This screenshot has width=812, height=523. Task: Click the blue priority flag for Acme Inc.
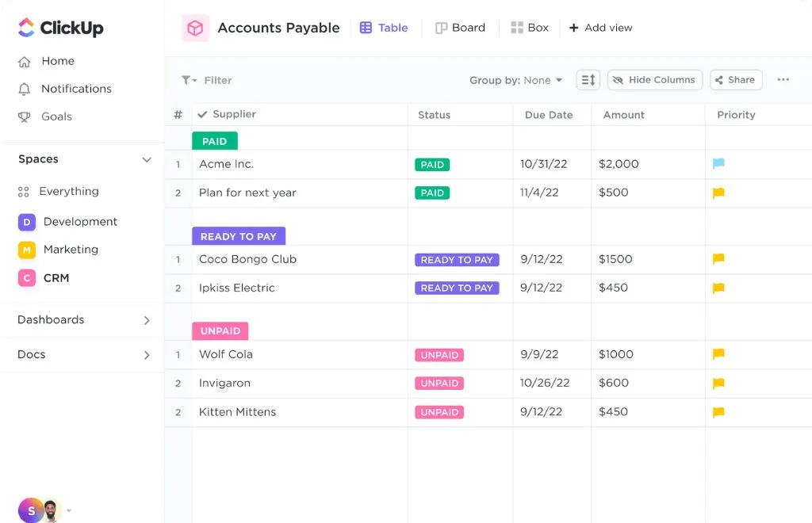tap(718, 164)
